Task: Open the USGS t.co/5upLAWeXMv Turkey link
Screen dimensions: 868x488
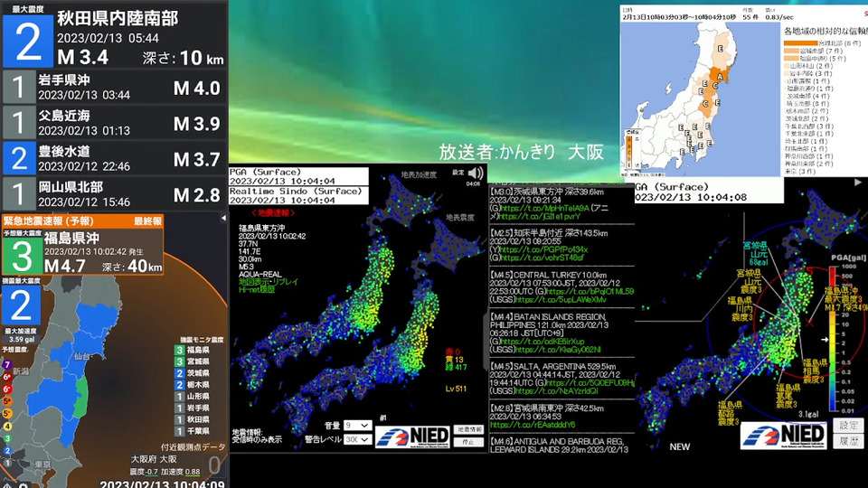Action: 561,300
